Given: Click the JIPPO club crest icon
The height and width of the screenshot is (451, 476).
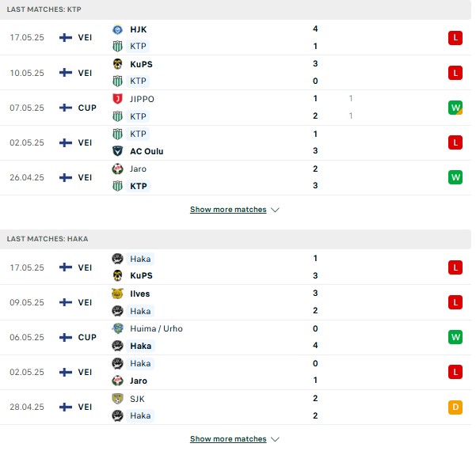Looking at the screenshot, I should point(117,99).
